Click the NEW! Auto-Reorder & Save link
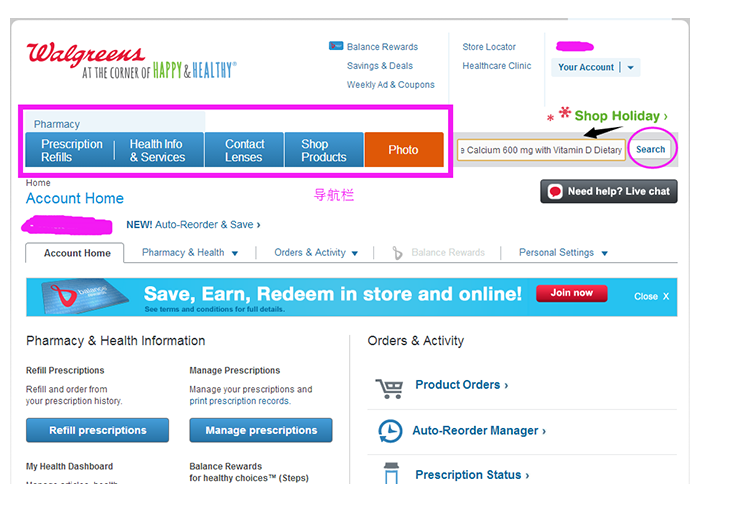Screen dimensions: 733x512 [x=193, y=224]
